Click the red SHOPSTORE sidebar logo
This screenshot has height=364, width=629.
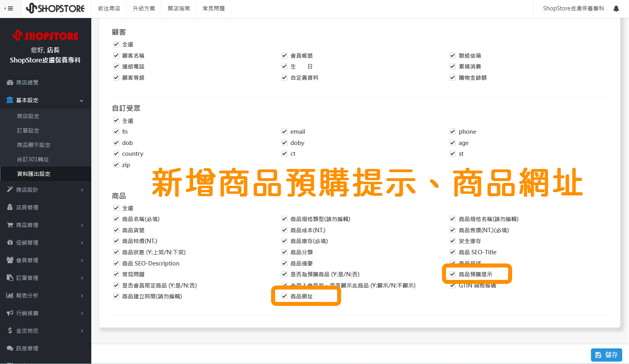point(45,36)
